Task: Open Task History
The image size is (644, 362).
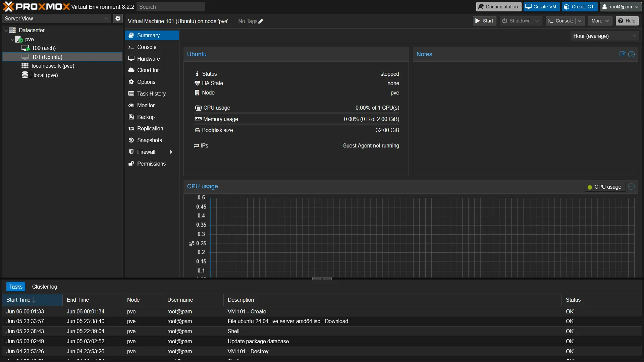Action: click(152, 94)
